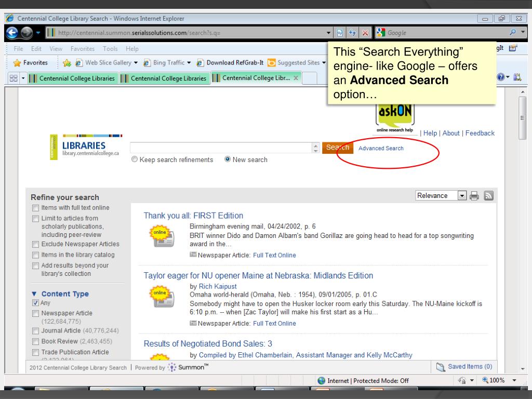The image size is (532, 399).
Task: Click the Centennial Libraries logo
Action: pos(86,147)
